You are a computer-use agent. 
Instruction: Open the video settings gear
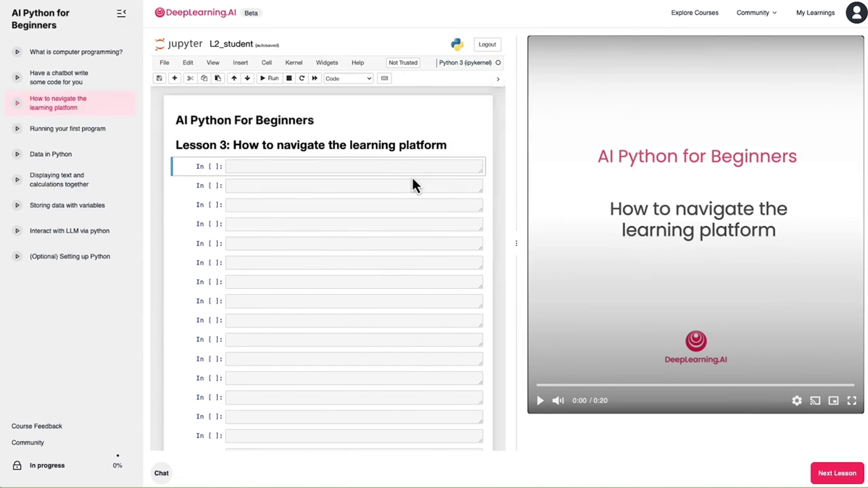(797, 401)
